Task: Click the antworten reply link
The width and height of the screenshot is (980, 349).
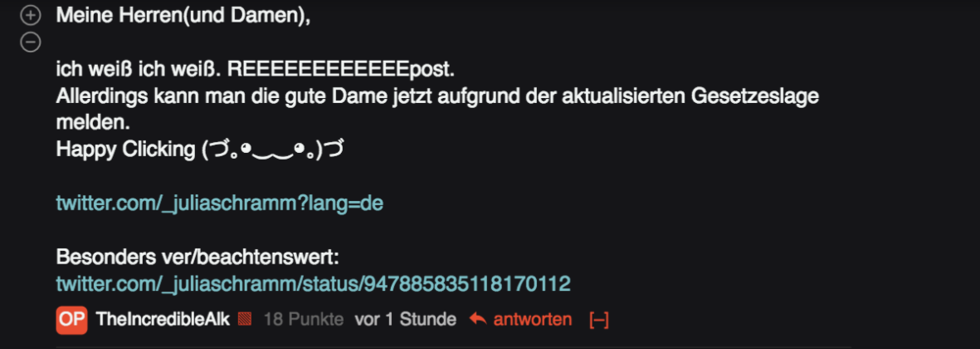Action: 533,320
